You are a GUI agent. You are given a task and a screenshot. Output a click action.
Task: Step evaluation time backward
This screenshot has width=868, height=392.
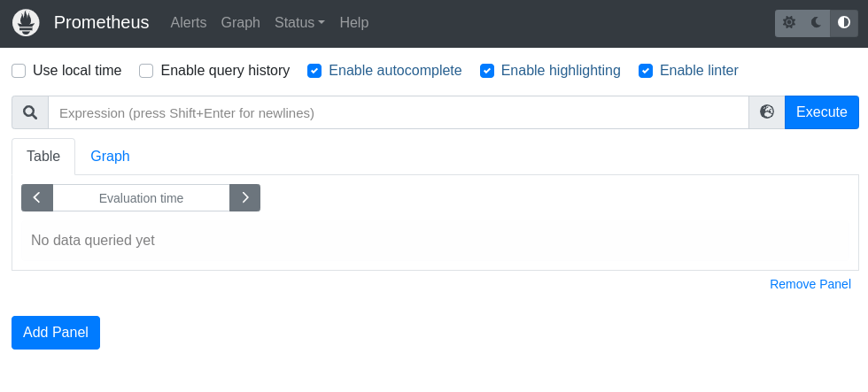(37, 198)
